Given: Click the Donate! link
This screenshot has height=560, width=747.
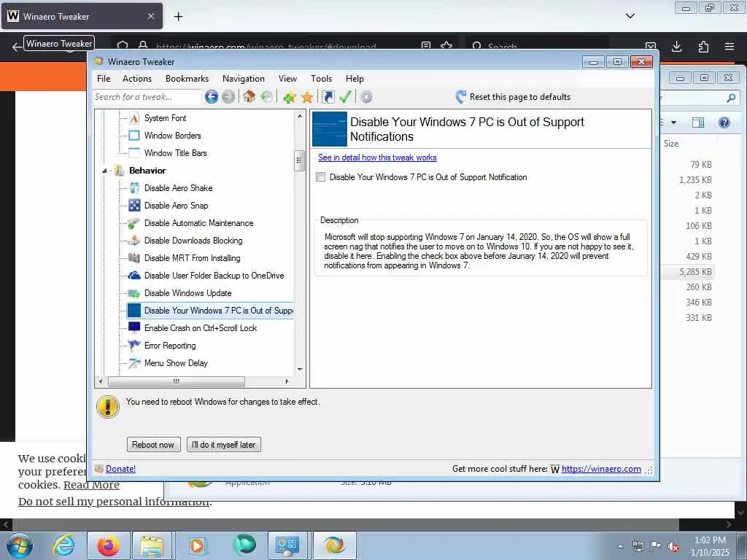Looking at the screenshot, I should point(120,469).
